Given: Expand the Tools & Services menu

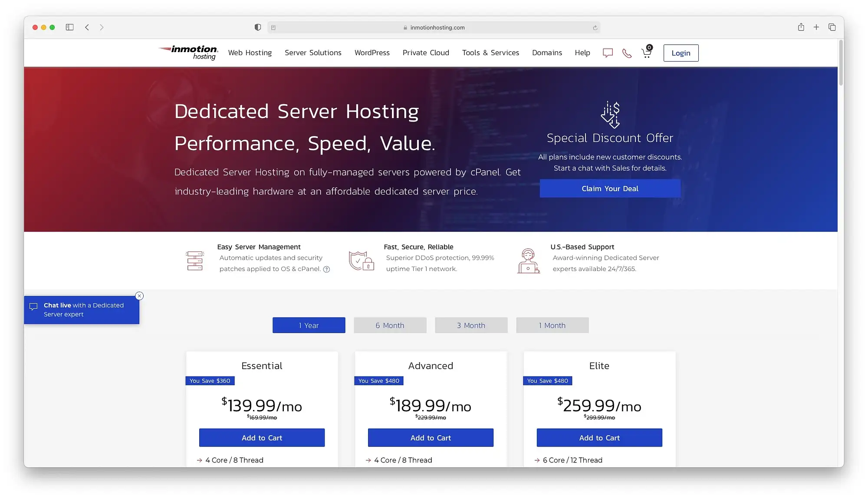Looking at the screenshot, I should tap(490, 53).
